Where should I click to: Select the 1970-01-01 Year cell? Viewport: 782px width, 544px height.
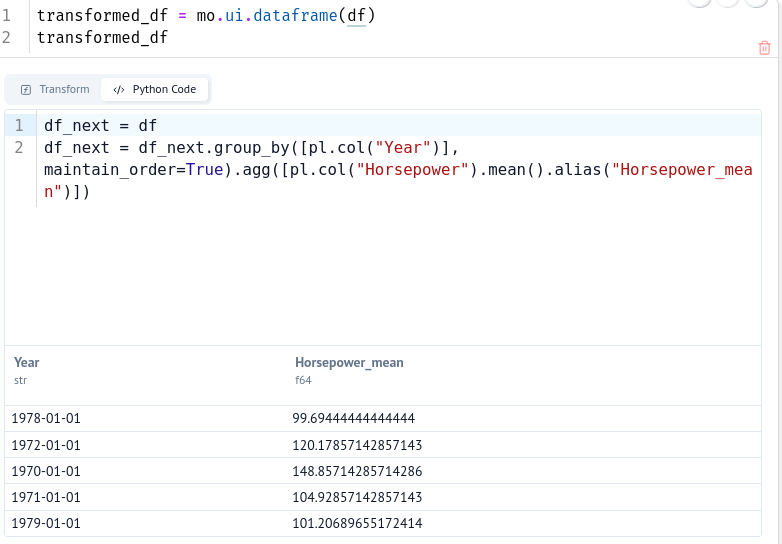pyautogui.click(x=46, y=471)
